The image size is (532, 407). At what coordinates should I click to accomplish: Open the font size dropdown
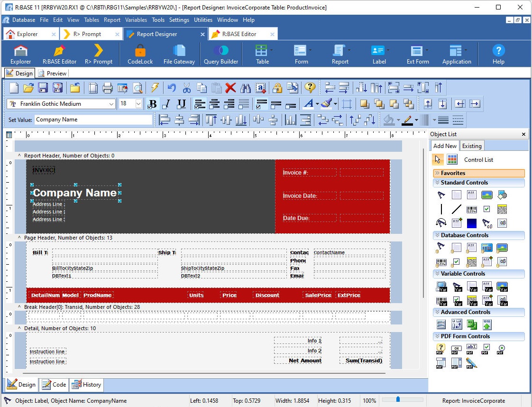(138, 104)
